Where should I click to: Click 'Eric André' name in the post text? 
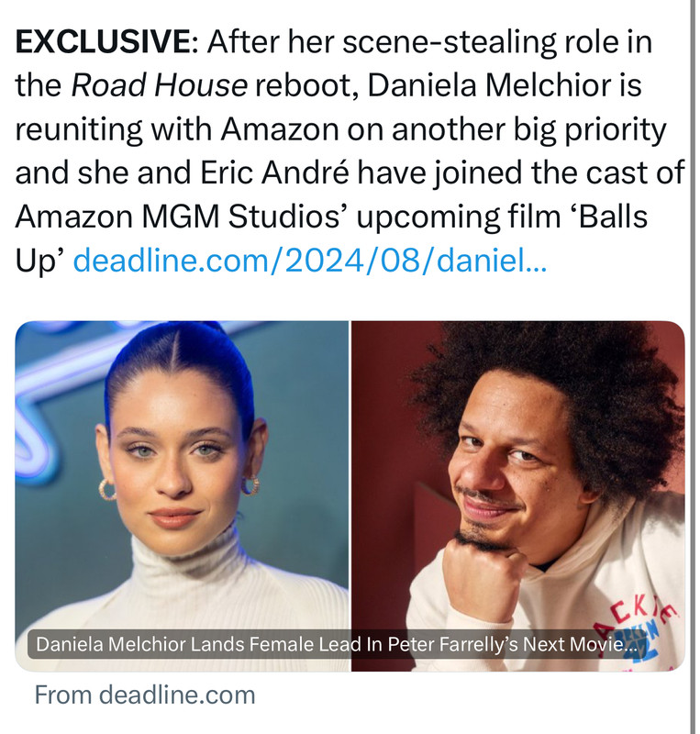(275, 172)
